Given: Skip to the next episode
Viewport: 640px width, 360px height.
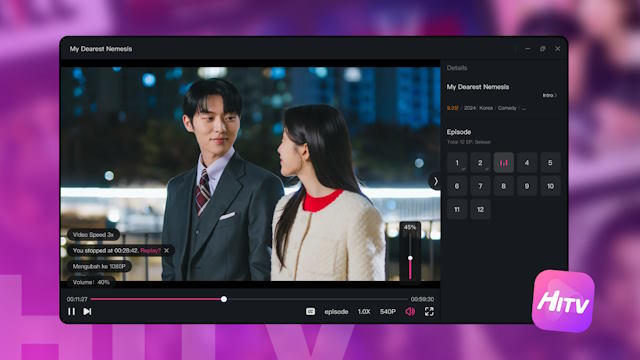Looking at the screenshot, I should pyautogui.click(x=87, y=311).
